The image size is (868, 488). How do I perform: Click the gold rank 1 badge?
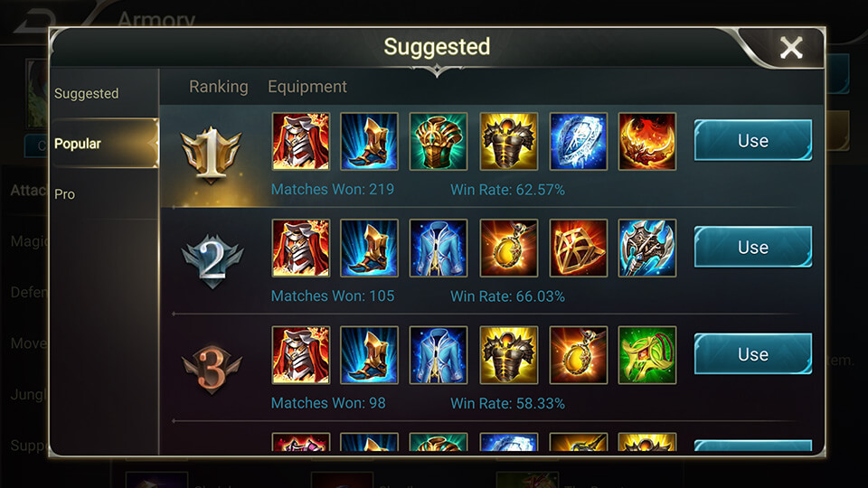tap(211, 155)
